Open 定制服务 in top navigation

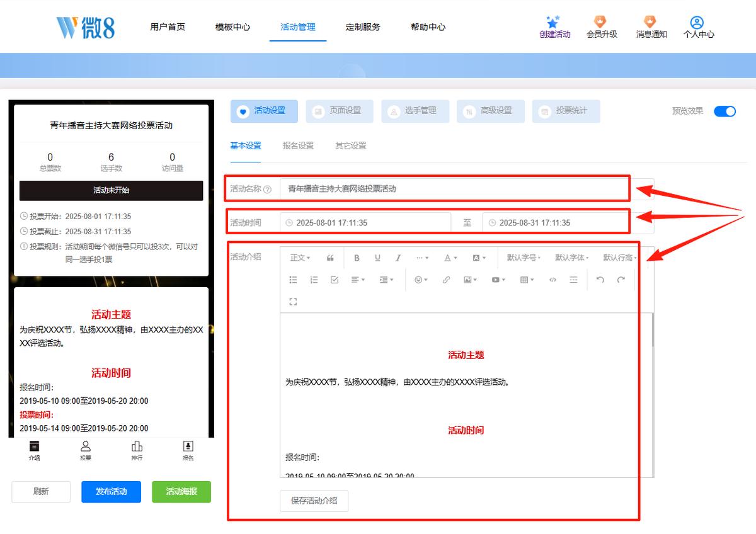click(x=363, y=27)
